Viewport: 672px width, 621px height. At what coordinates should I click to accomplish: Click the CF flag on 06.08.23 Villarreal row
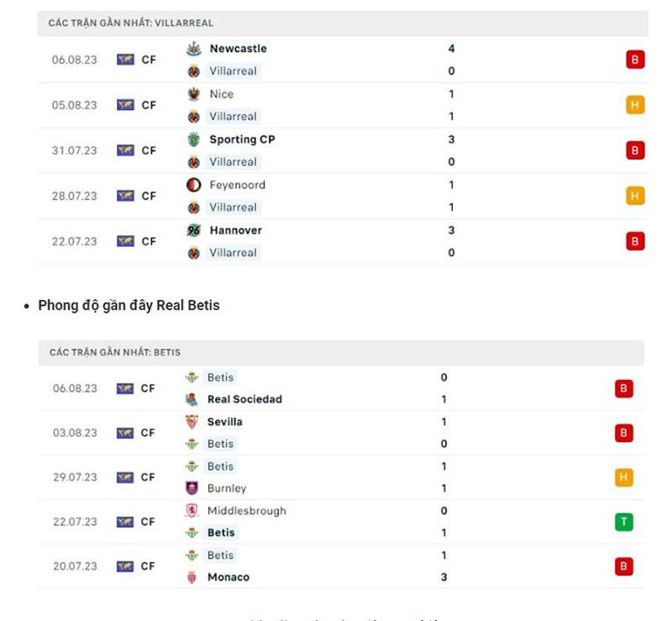tap(125, 60)
